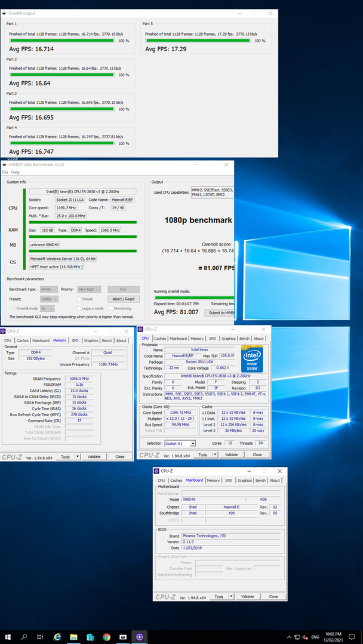Image resolution: width=363 pixels, height=644 pixels.
Task: Open File menu in HWBOT benchmark
Action: coord(5,172)
